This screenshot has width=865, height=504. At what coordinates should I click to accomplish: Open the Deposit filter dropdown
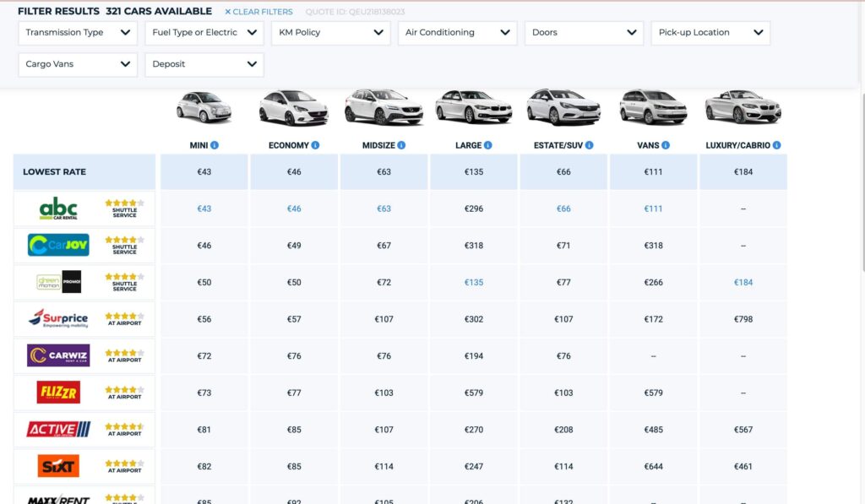pyautogui.click(x=204, y=64)
